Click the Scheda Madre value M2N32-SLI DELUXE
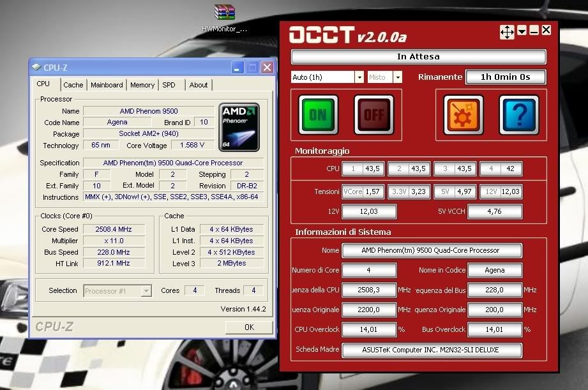Image resolution: width=588 pixels, height=390 pixels. [431, 350]
